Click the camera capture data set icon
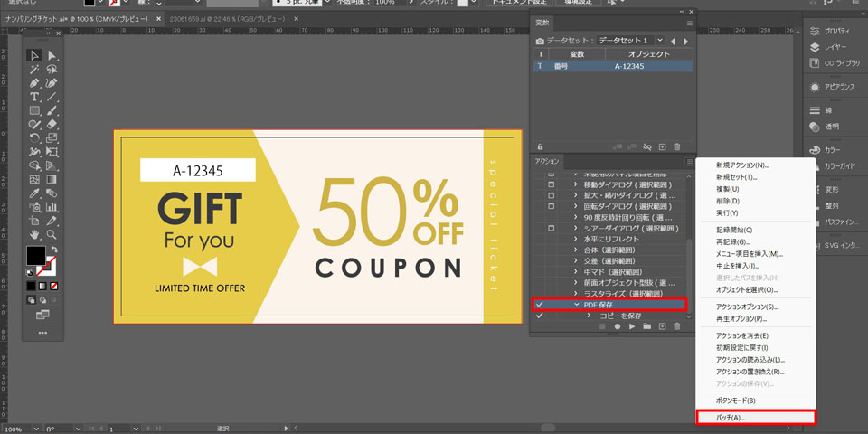This screenshot has width=868, height=434. [x=540, y=41]
